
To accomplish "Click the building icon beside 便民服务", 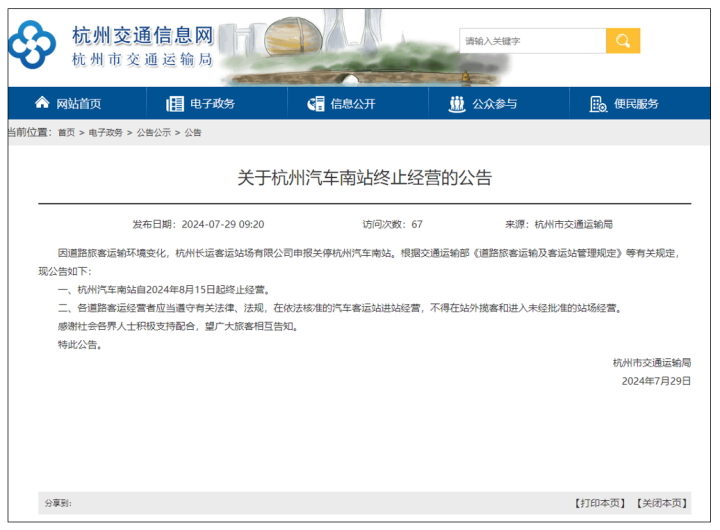I will coord(598,104).
